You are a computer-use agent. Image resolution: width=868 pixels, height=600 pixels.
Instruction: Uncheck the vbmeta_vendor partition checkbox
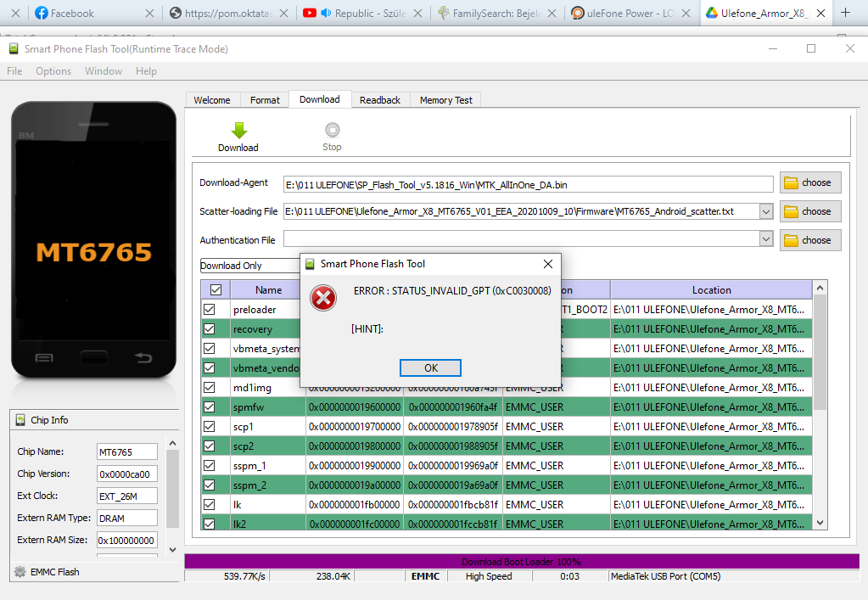(x=210, y=368)
